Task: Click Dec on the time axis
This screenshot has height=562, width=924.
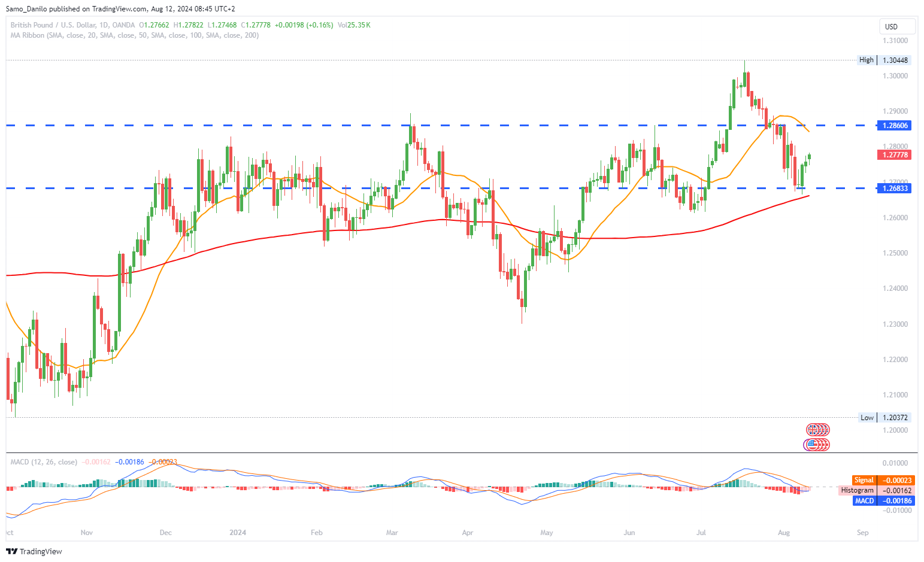Action: [166, 533]
